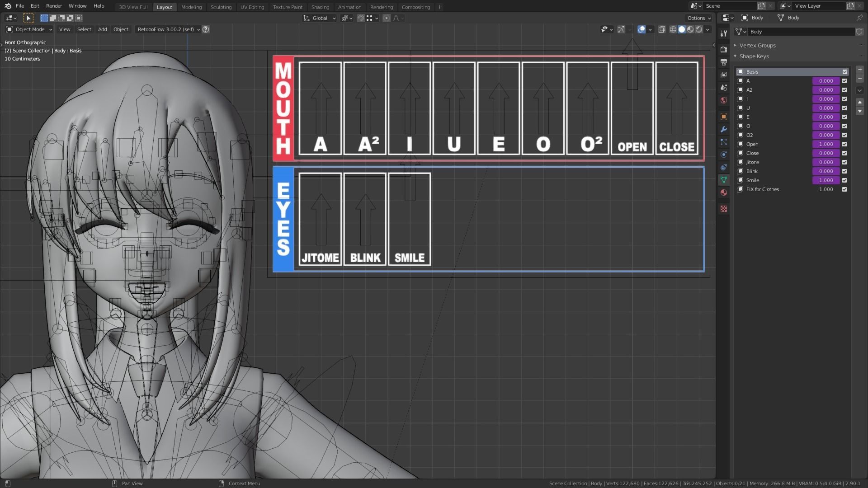Screen dimensions: 868x488
Task: Click the Jitone shape key value slider
Action: coord(826,162)
